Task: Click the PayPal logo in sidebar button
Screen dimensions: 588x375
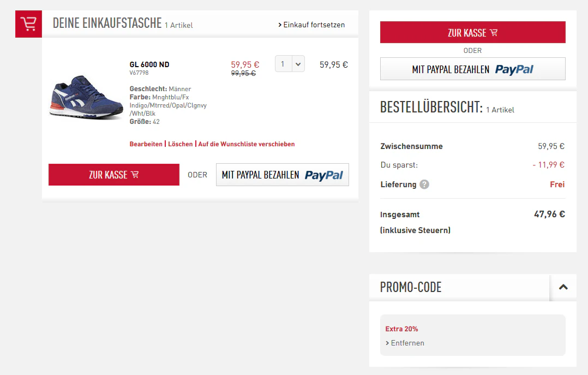Action: tap(514, 69)
